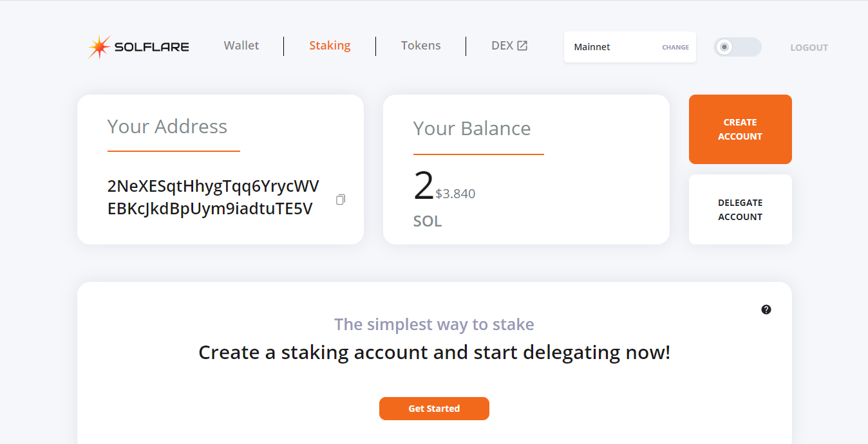This screenshot has height=444, width=868.
Task: Go to the Tokens tab
Action: coord(421,46)
